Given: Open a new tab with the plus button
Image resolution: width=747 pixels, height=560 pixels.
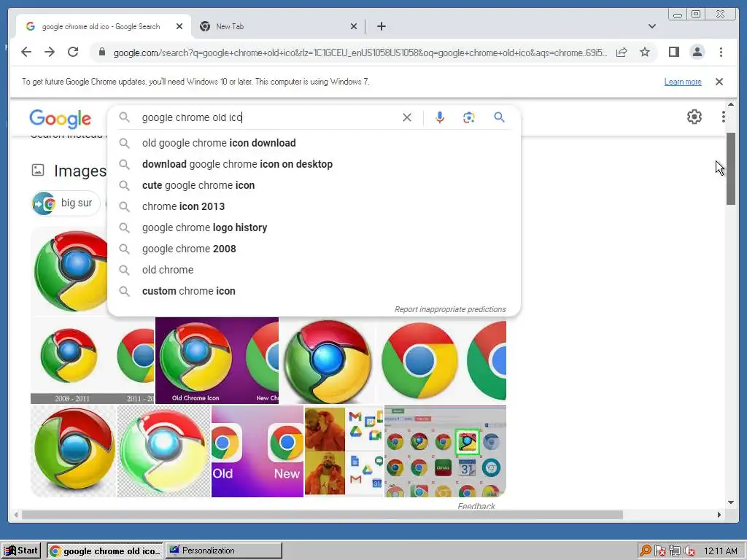Looking at the screenshot, I should [381, 27].
